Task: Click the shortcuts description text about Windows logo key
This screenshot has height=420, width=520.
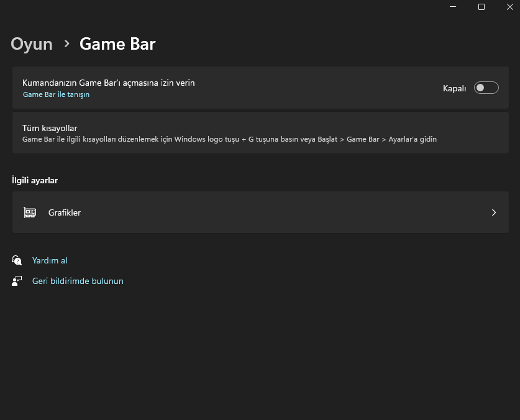Action: coord(229,139)
